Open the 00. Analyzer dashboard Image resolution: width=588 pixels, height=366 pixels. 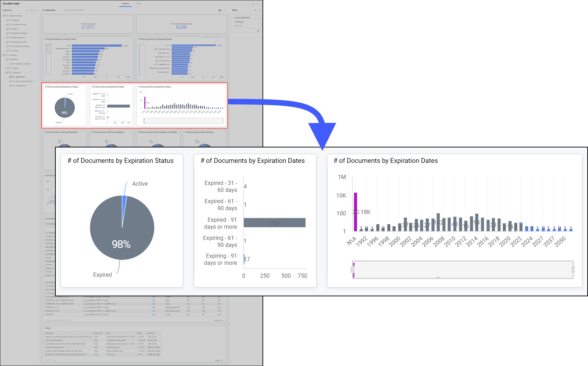pyautogui.click(x=14, y=20)
